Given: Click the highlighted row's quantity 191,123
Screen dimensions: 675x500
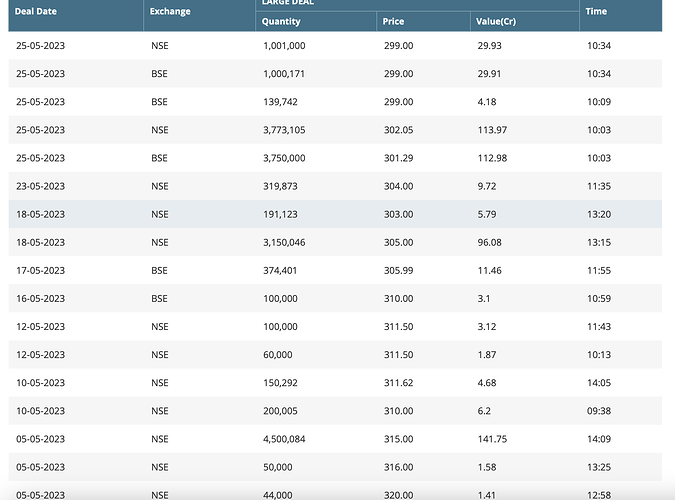Looking at the screenshot, I should click(280, 214).
